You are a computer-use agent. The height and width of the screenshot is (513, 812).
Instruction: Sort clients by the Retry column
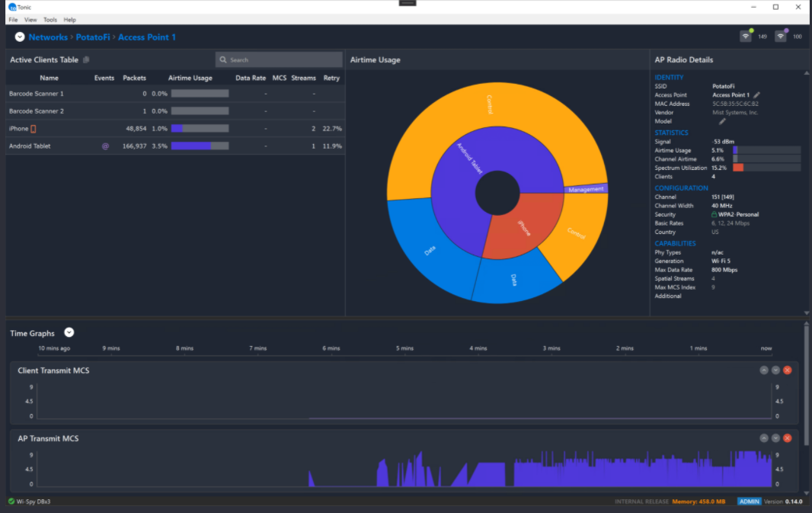pyautogui.click(x=331, y=79)
